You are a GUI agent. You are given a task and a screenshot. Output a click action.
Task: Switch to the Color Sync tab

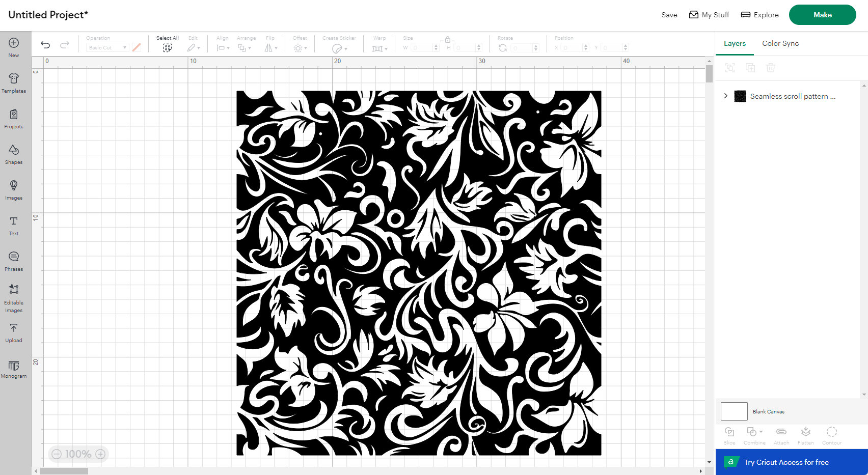(780, 44)
